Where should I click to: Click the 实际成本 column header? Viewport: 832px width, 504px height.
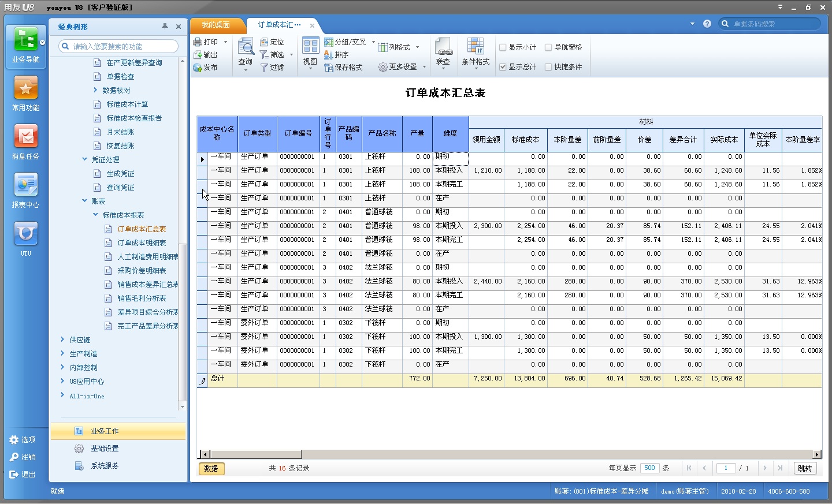pos(724,140)
